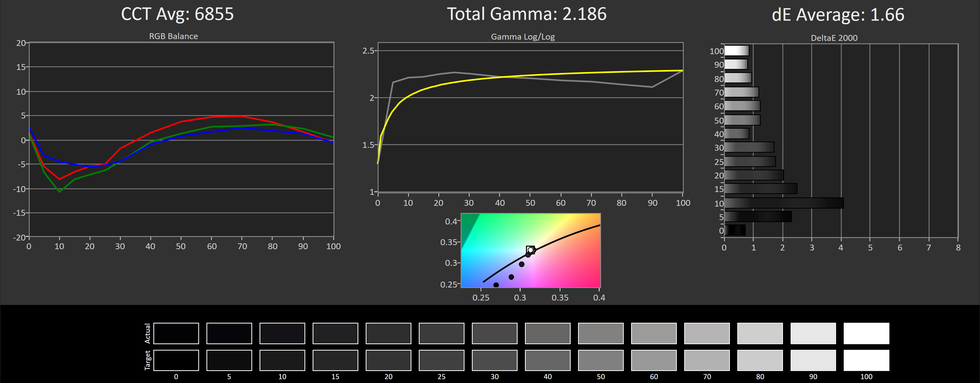Select the Target 80 swatch
Viewport: 980px width, 383px height.
[760, 360]
